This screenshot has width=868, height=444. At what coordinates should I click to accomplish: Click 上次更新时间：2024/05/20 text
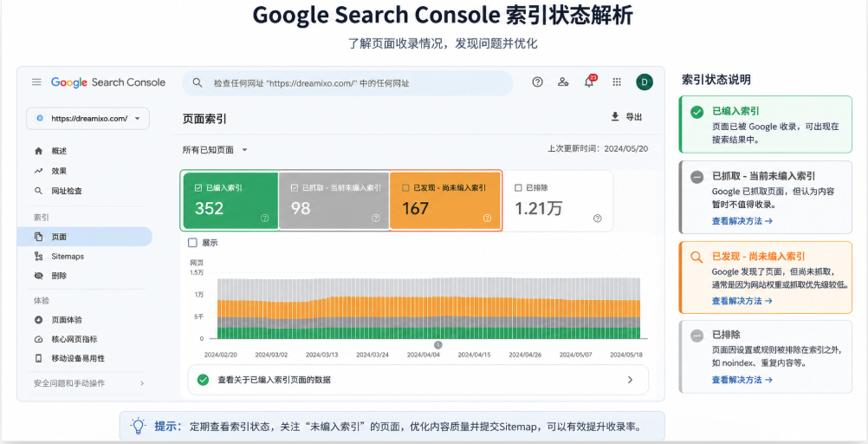tap(598, 148)
